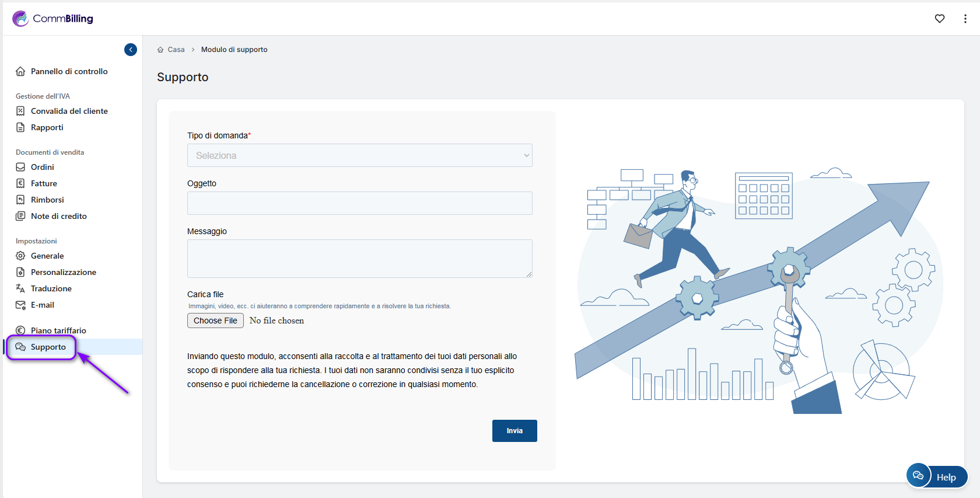Viewport: 980px width, 498px height.
Task: Expand the Tipo di domanda dropdown
Action: point(359,155)
